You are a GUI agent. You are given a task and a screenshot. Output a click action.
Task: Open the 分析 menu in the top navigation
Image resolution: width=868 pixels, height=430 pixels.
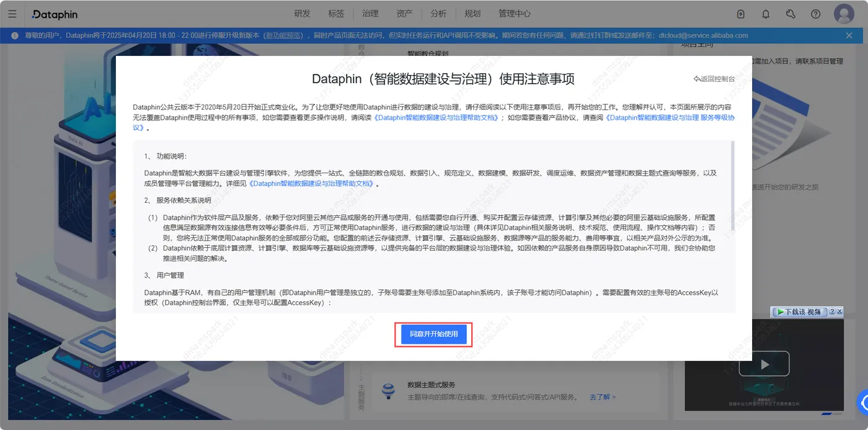coord(438,14)
